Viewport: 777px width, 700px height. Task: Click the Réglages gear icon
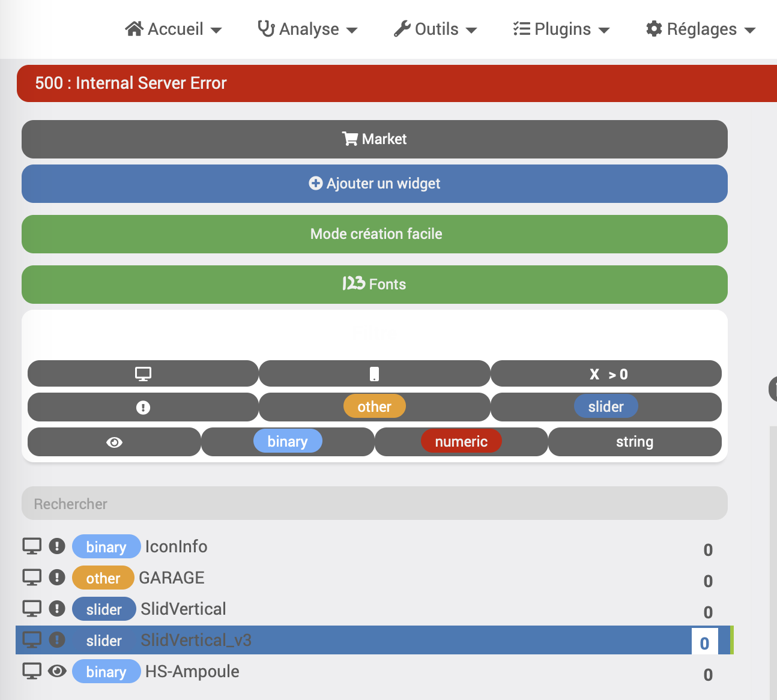click(654, 29)
